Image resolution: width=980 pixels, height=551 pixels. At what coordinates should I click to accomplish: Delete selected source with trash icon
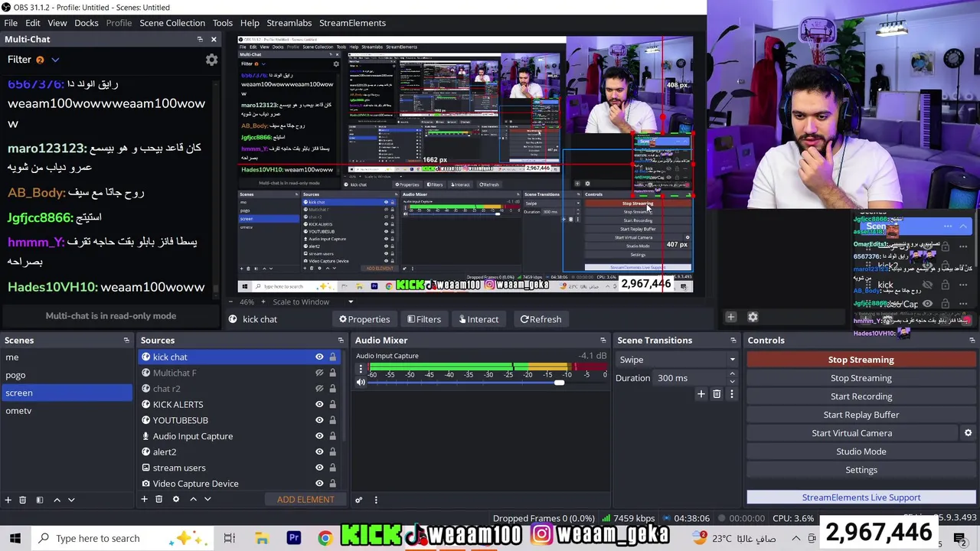159,499
